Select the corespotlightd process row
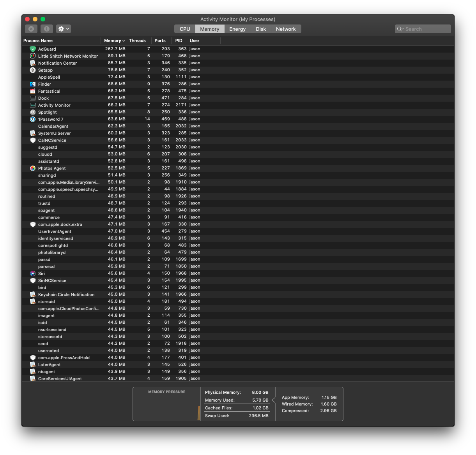This screenshot has width=476, height=455. coord(238,245)
